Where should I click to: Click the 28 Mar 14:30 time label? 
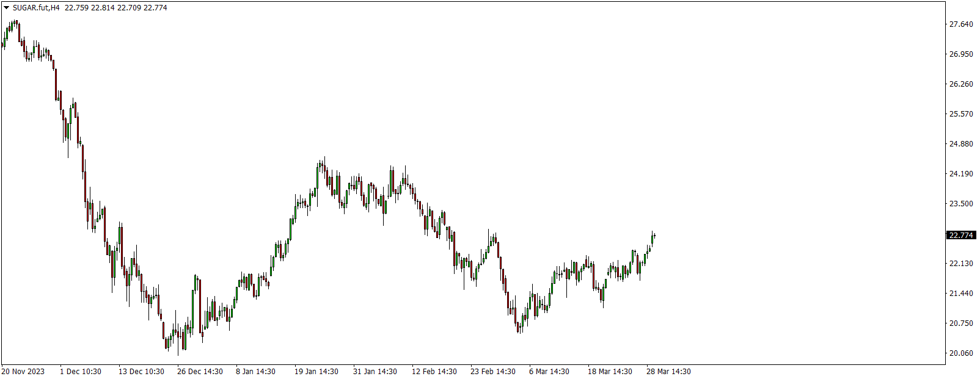point(669,372)
